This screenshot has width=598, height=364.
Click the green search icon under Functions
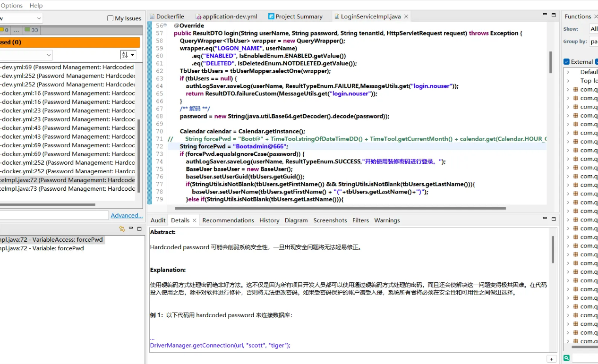566,358
